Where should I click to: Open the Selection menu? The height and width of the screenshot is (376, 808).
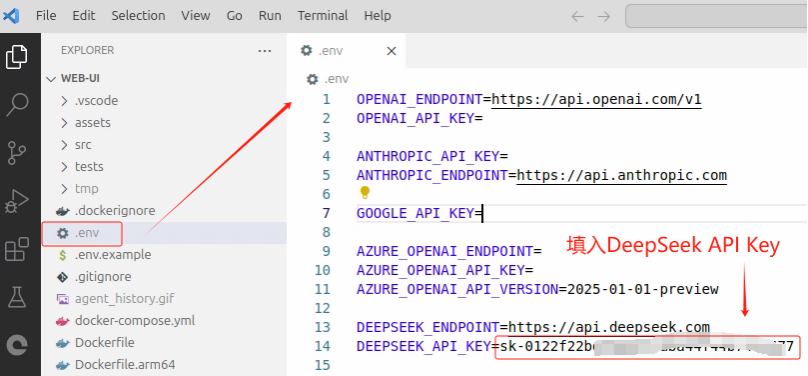coord(138,16)
